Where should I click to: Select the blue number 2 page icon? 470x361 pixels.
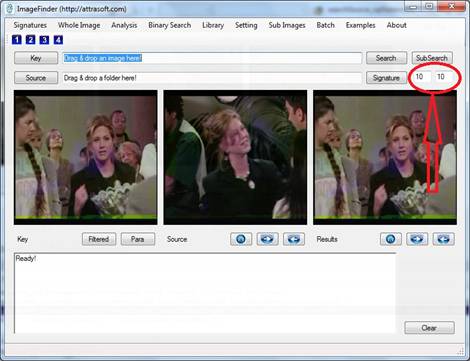point(30,40)
